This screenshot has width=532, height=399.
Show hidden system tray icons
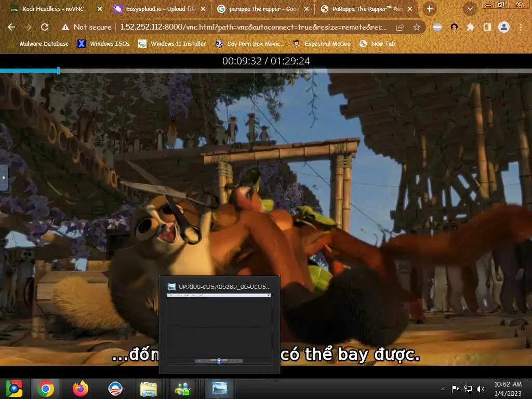[x=443, y=389]
